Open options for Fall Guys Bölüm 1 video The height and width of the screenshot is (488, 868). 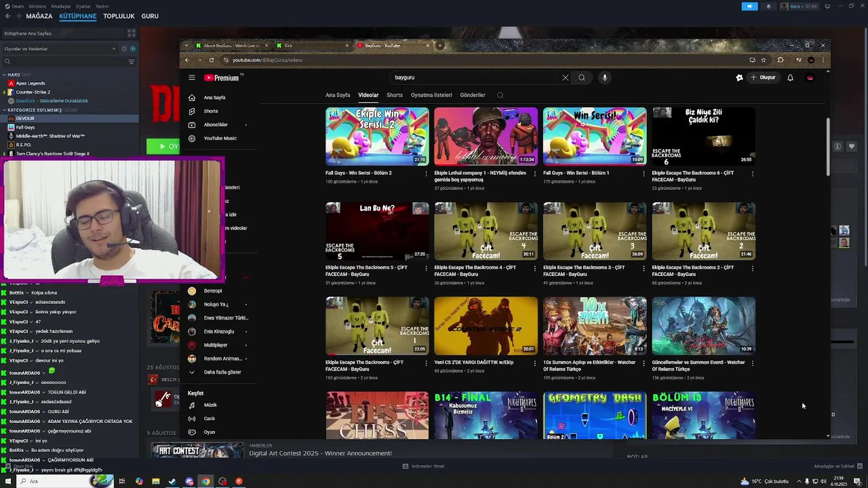[644, 174]
